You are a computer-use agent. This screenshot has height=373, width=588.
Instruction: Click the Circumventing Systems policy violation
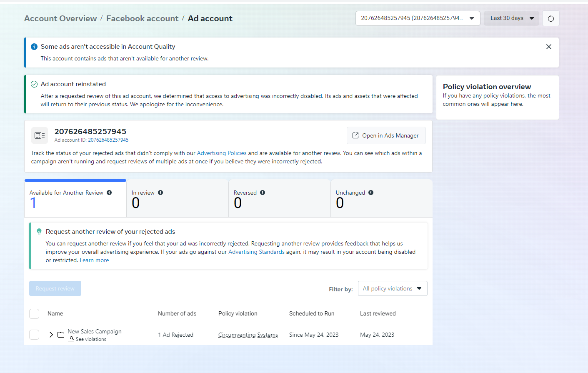pos(248,335)
